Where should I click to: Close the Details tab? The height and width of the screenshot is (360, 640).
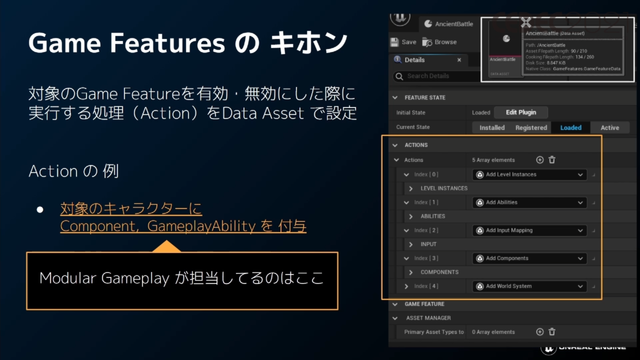pyautogui.click(x=459, y=60)
